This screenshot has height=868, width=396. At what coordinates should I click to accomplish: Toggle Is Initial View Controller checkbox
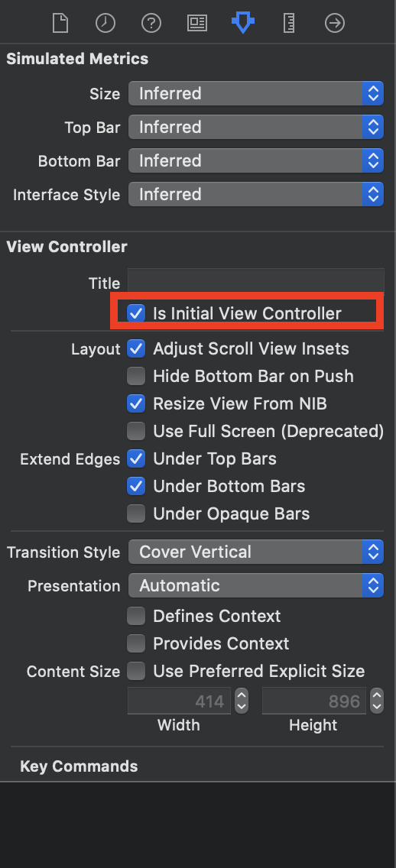135,313
